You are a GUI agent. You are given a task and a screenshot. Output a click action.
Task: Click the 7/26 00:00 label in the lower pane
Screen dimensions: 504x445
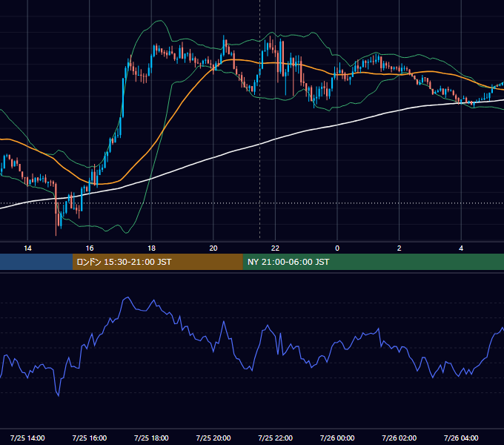coord(337,438)
